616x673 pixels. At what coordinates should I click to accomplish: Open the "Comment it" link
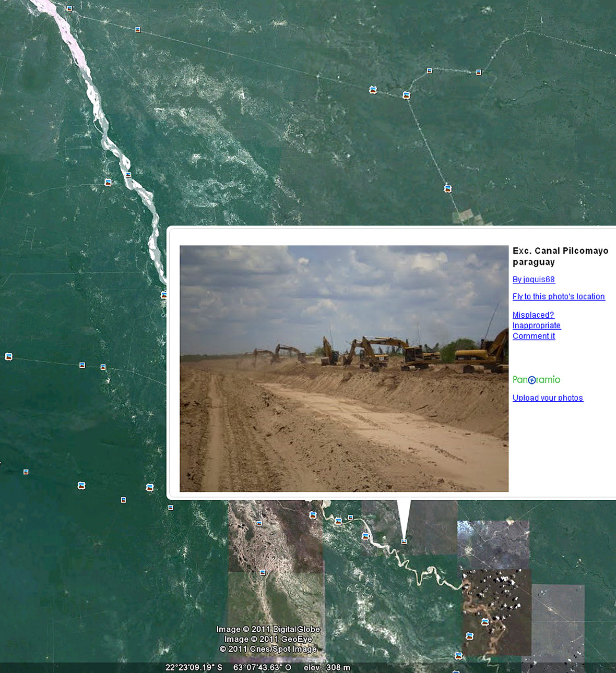[x=534, y=336]
